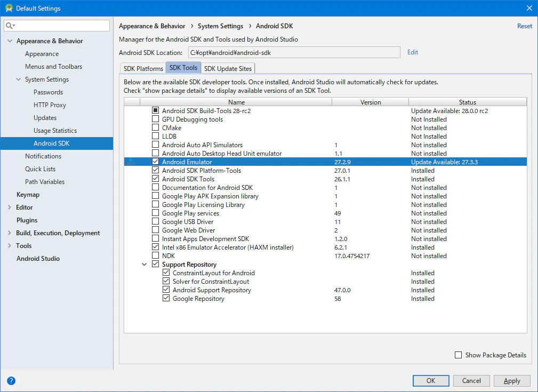Open Notifications settings

[43, 156]
